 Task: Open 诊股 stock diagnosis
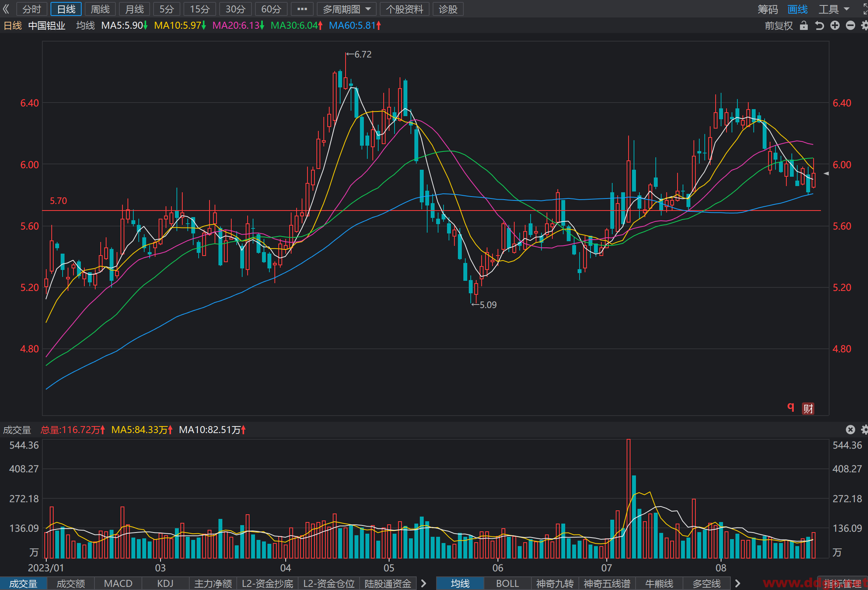(448, 9)
